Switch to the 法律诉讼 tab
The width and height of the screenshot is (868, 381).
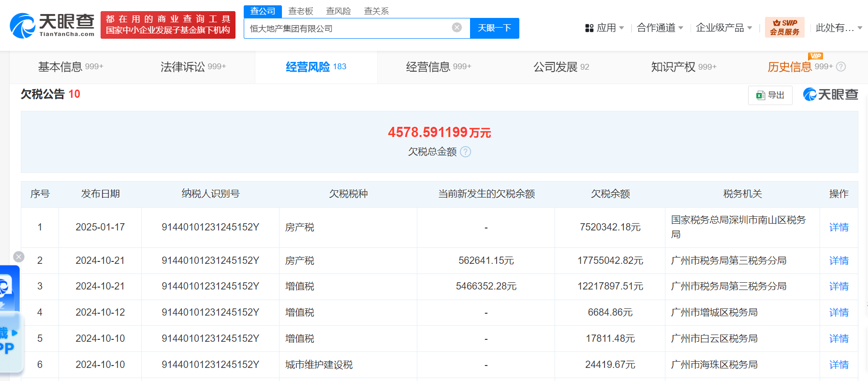point(192,67)
